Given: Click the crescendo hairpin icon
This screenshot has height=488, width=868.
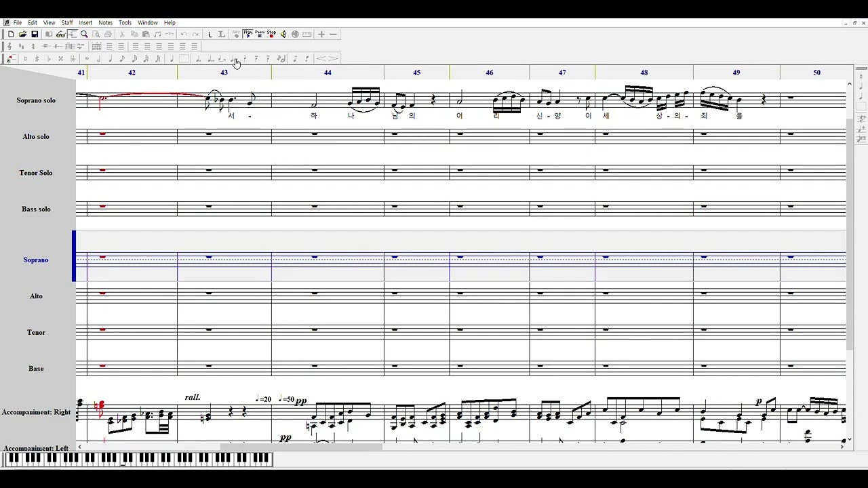Looking at the screenshot, I should pyautogui.click(x=321, y=58).
